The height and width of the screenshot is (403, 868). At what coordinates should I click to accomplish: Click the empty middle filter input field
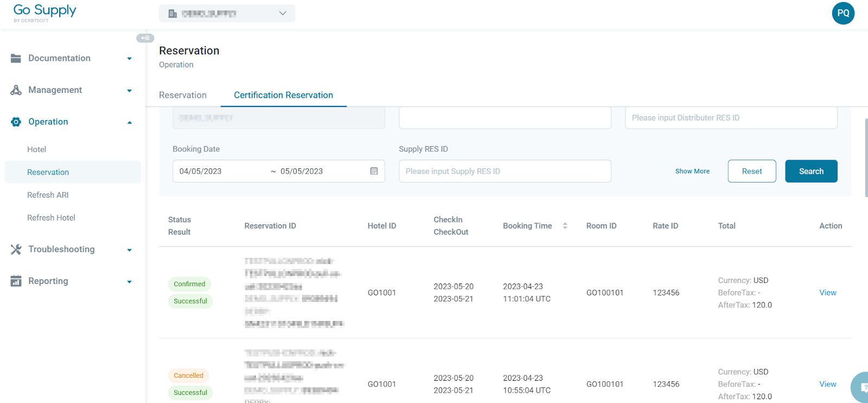pos(505,118)
